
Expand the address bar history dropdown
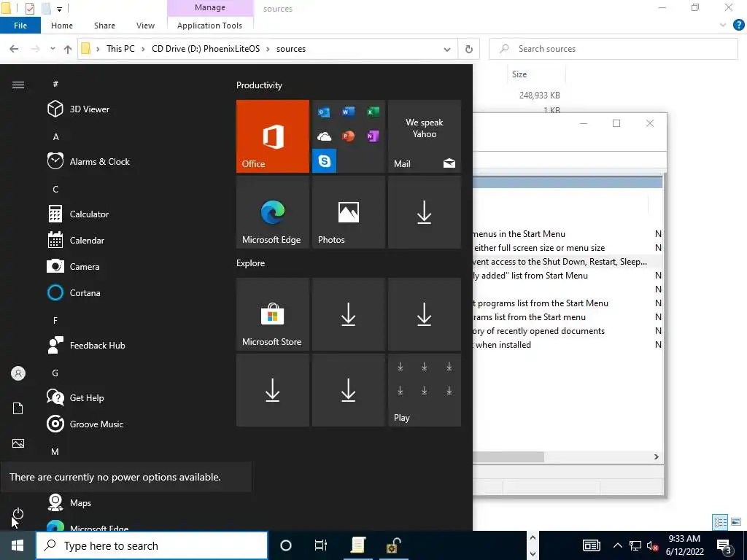click(447, 49)
